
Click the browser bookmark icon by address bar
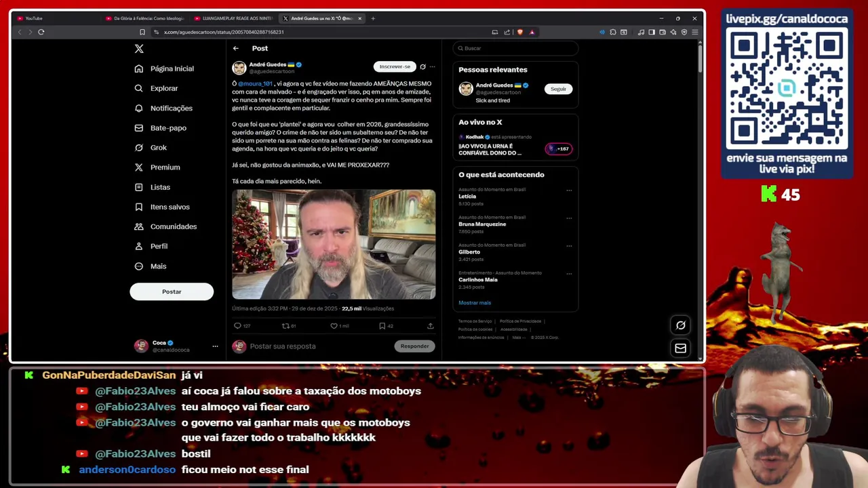tap(142, 32)
